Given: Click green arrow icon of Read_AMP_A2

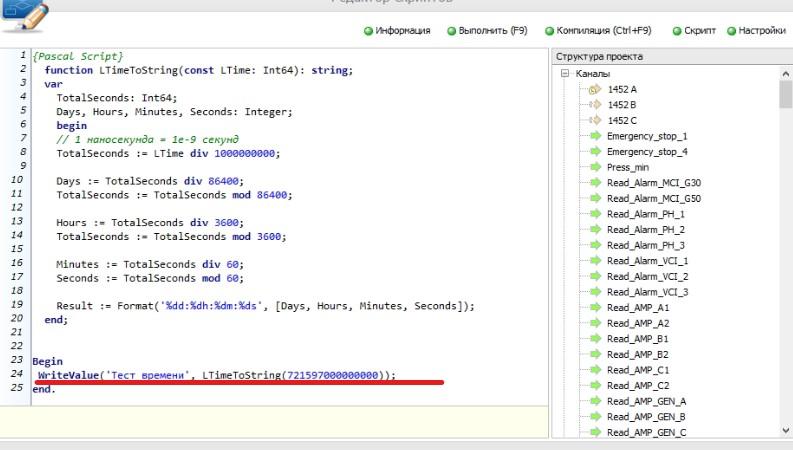Looking at the screenshot, I should pos(595,323).
